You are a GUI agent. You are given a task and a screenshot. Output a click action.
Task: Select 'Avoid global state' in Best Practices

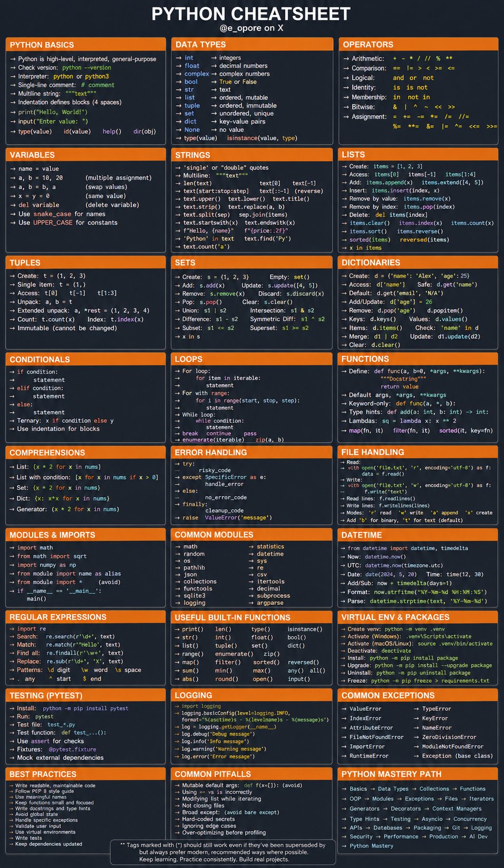pyautogui.click(x=36, y=814)
